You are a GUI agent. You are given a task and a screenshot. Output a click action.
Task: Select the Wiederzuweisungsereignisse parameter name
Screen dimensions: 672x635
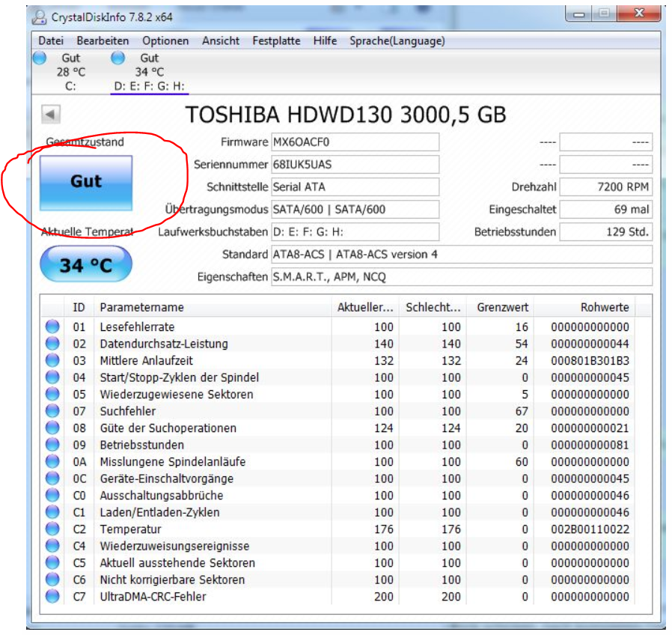(x=174, y=546)
